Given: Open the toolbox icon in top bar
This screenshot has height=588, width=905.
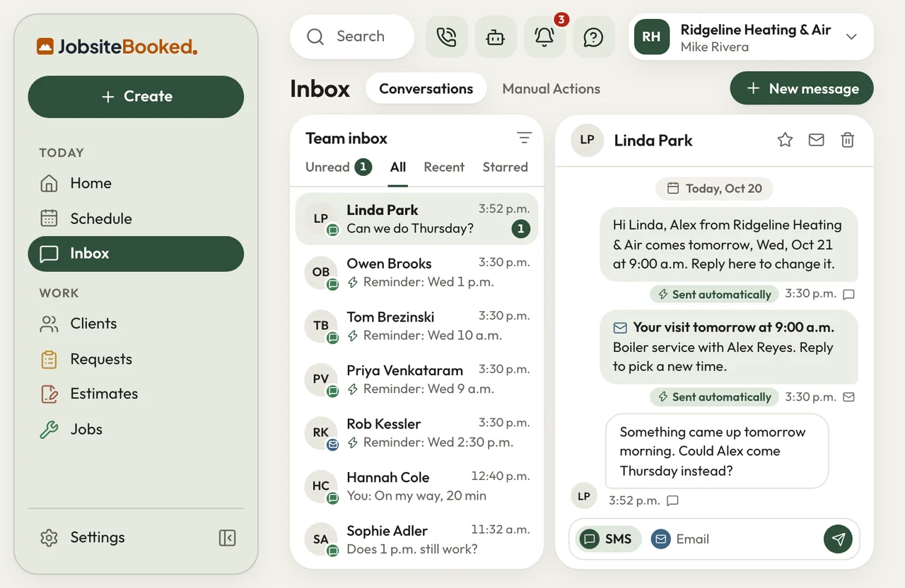Looking at the screenshot, I should 495,37.
